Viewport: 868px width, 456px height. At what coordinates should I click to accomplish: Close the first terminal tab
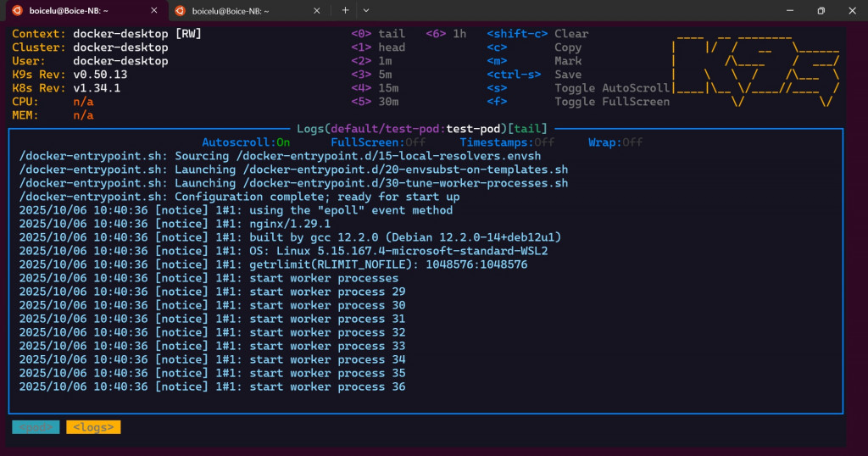[x=154, y=10]
